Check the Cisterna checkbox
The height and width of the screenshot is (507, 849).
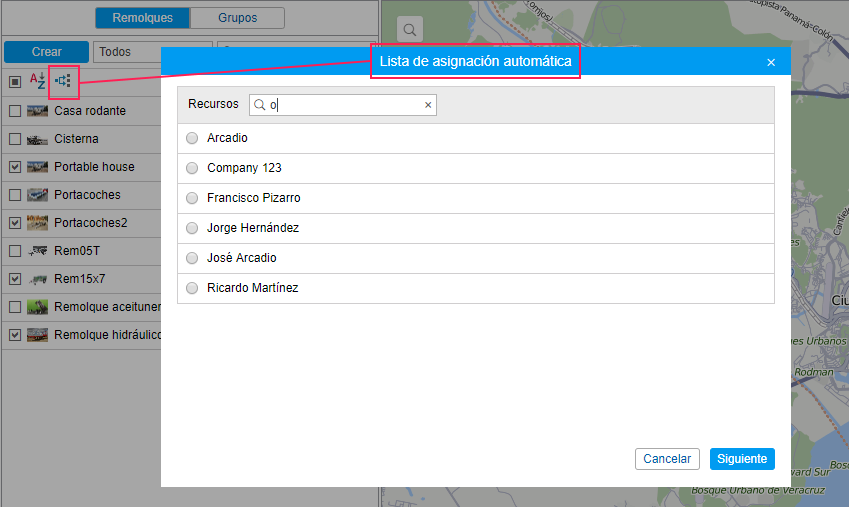pyautogui.click(x=15, y=139)
